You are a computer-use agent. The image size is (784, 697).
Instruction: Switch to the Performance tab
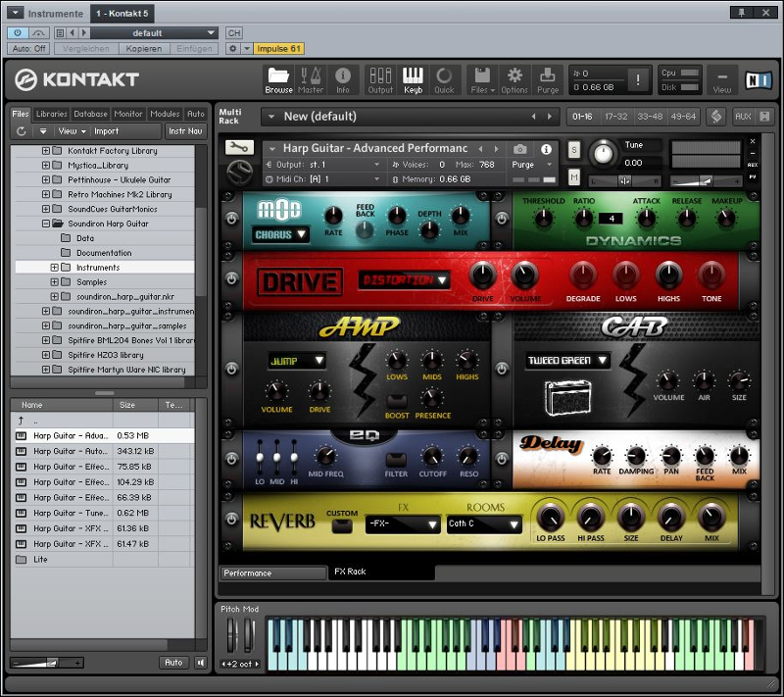point(273,573)
